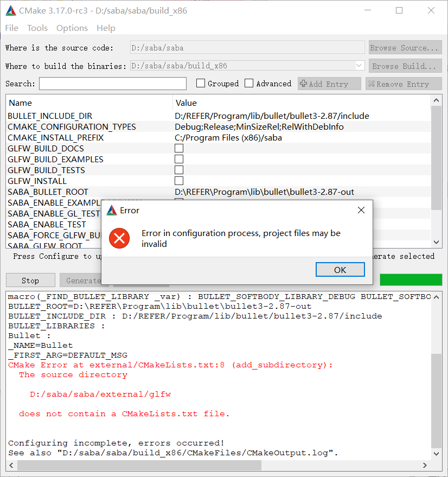Image resolution: width=448 pixels, height=477 pixels.
Task: Minimize the CMake window
Action: click(x=368, y=10)
